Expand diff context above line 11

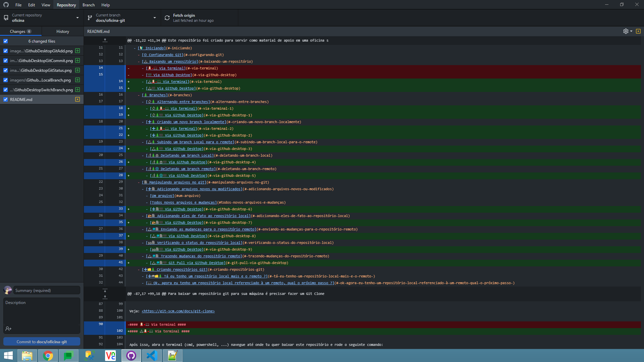click(x=105, y=40)
